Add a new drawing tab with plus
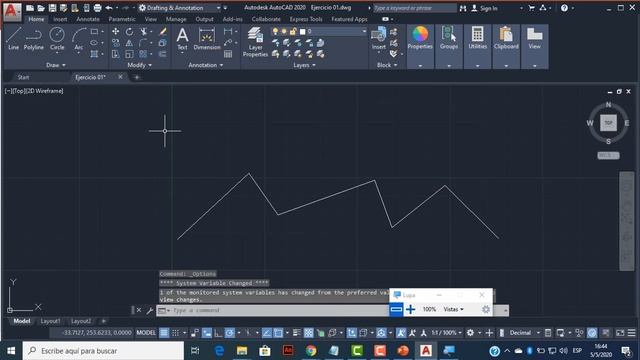This screenshot has height=360, width=640. point(137,77)
